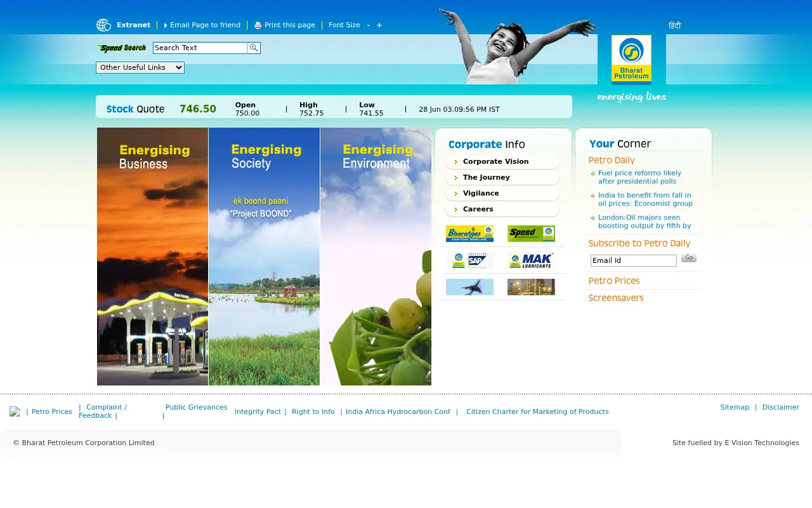This screenshot has height=508, width=812.
Task: Click the Speed Search logo
Action: 121,48
